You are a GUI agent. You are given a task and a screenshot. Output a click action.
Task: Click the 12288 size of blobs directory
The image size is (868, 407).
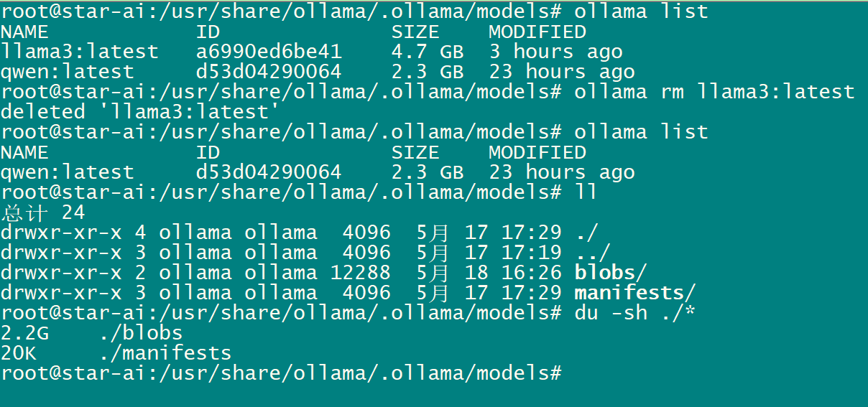click(361, 273)
